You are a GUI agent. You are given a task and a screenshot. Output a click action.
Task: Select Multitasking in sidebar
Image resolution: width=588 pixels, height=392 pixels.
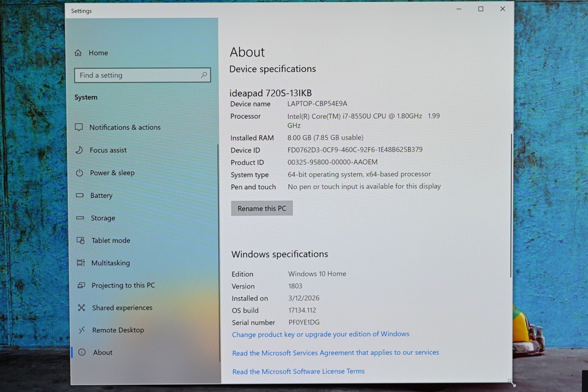[111, 263]
